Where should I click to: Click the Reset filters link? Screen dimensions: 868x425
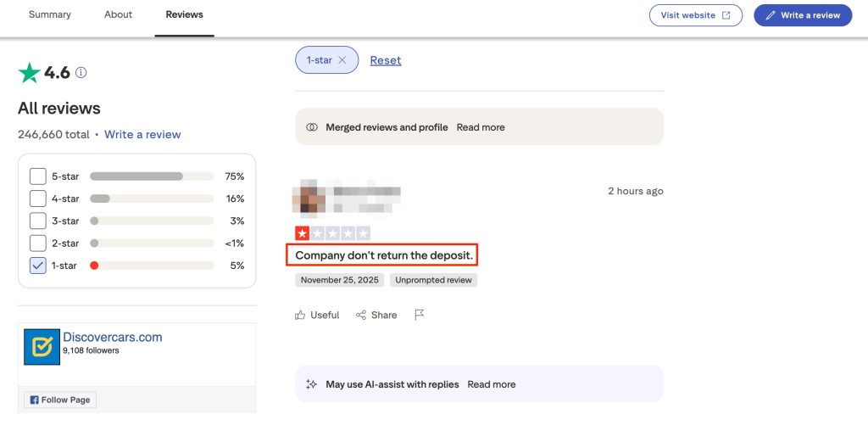click(x=386, y=60)
